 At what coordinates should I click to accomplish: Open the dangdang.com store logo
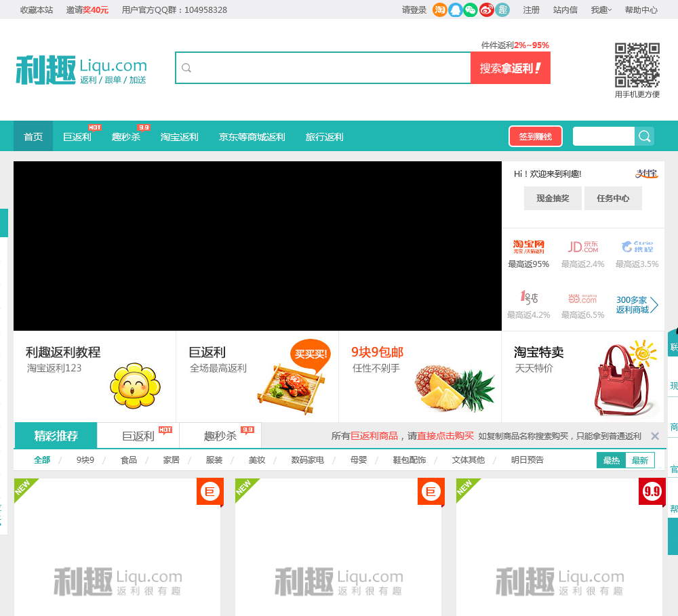tap(582, 298)
